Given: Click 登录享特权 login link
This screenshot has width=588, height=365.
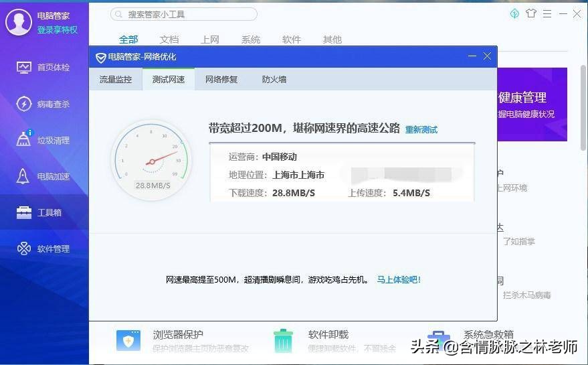Looking at the screenshot, I should tap(58, 29).
